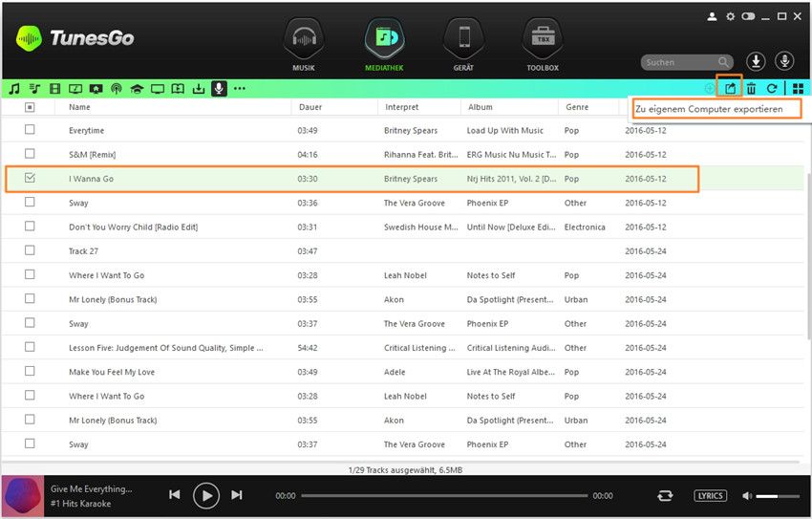Check Make You Feel My Love box
The image size is (812, 519).
tap(30, 371)
